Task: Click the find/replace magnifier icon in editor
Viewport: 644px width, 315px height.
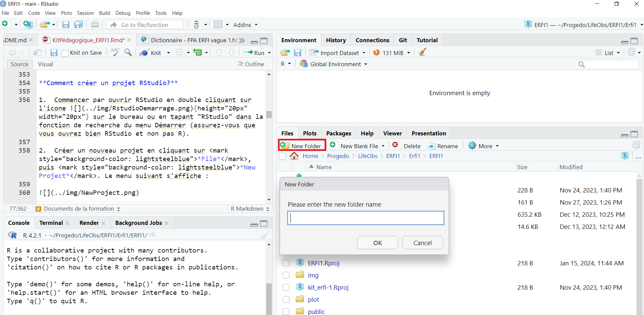Action: click(x=128, y=52)
